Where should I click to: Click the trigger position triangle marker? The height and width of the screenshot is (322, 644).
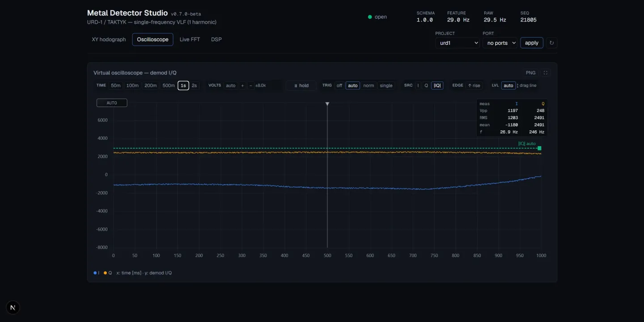click(x=327, y=104)
